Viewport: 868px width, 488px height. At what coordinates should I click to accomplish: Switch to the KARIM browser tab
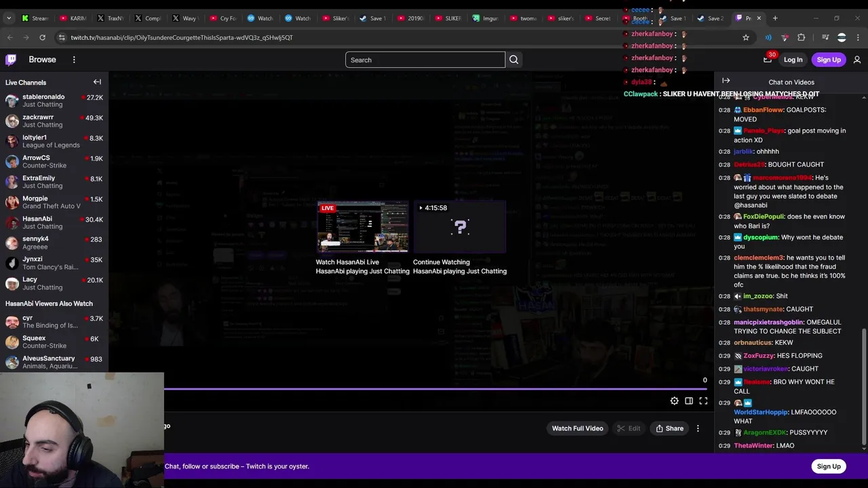coord(73,18)
